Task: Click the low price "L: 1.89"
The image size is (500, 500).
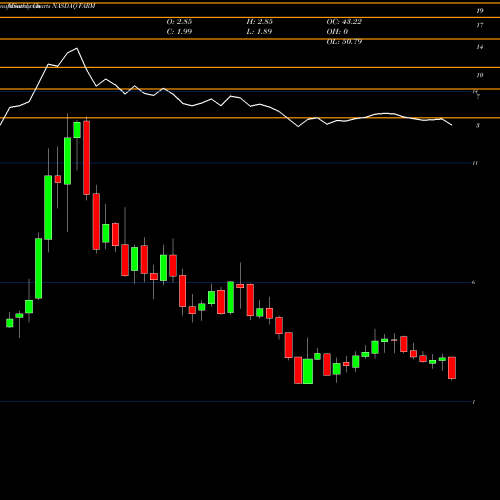Action: click(259, 32)
